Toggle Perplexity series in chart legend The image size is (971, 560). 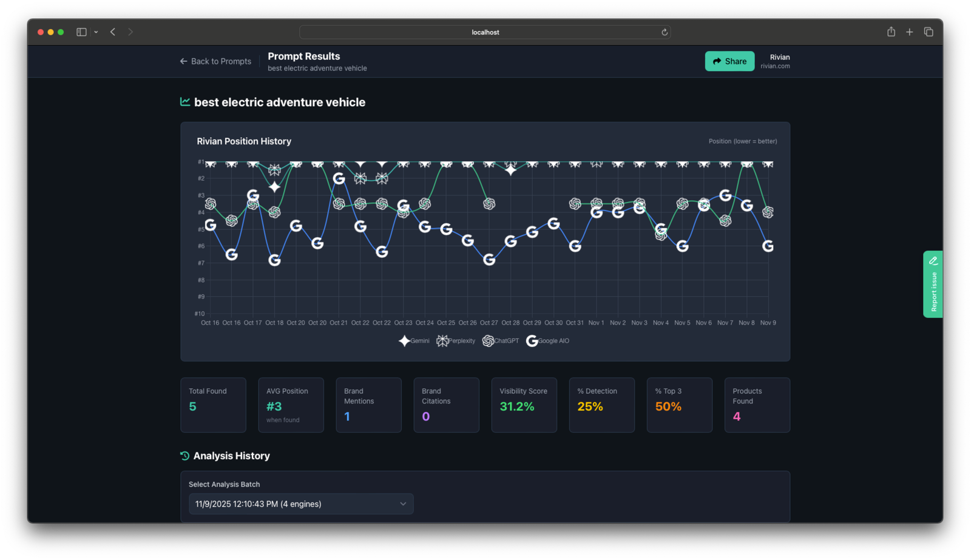tap(456, 341)
